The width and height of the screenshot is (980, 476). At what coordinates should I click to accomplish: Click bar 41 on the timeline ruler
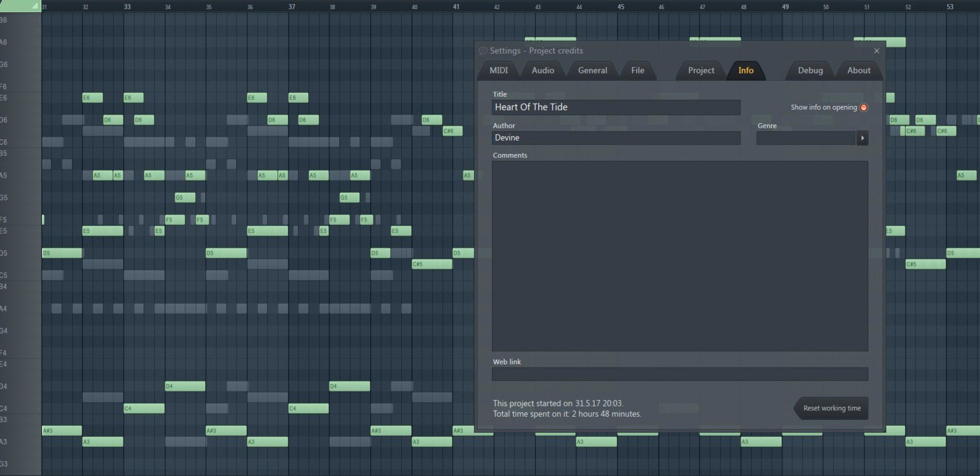(456, 7)
